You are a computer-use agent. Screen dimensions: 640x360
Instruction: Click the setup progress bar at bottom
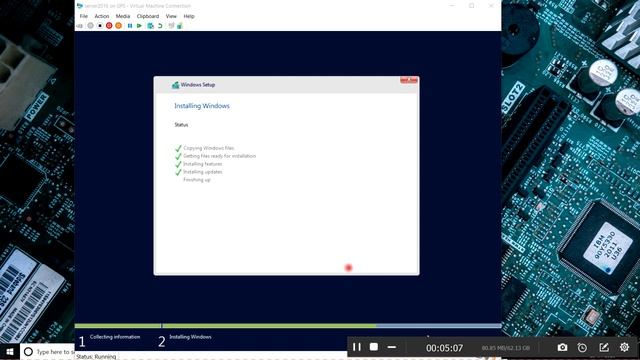288,326
